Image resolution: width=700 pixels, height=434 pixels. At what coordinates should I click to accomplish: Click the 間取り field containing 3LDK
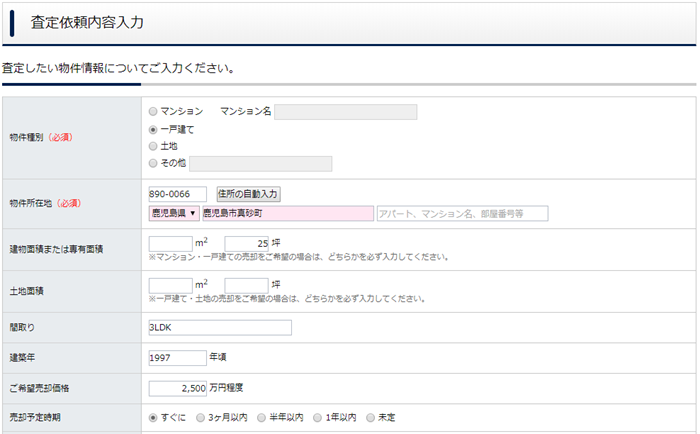click(220, 327)
